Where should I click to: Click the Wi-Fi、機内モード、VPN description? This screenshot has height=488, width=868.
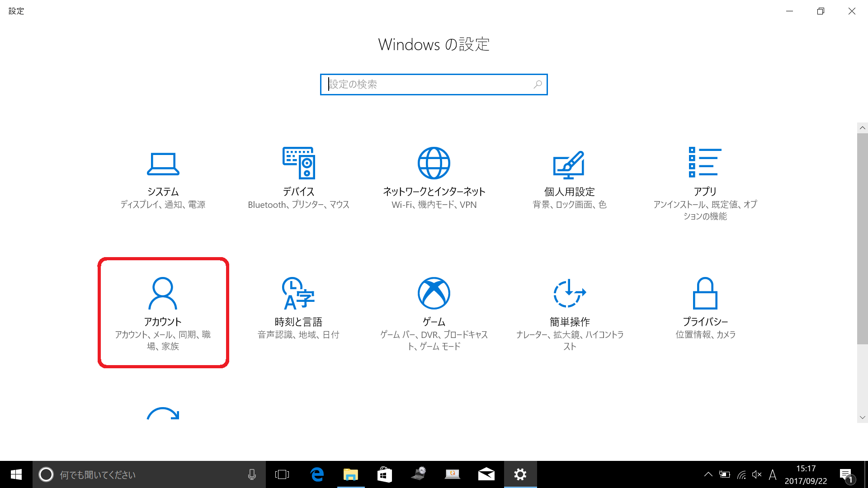pyautogui.click(x=434, y=205)
